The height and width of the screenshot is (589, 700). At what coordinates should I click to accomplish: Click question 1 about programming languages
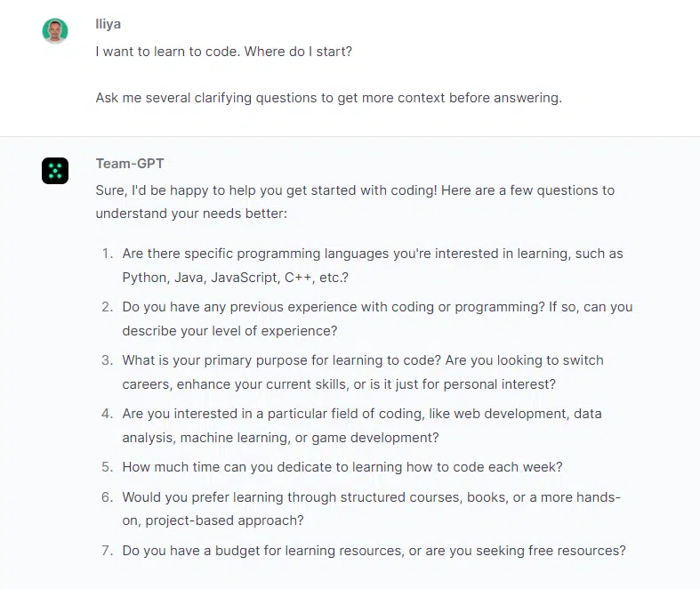tap(373, 265)
